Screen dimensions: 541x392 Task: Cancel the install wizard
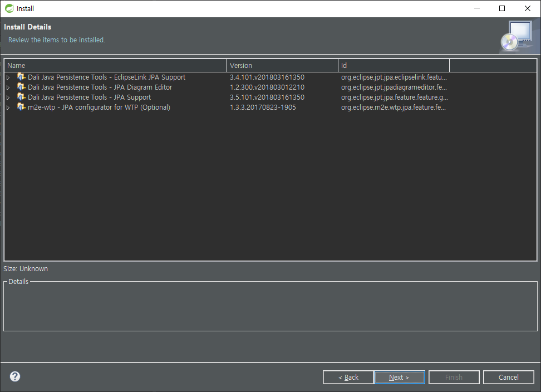[x=509, y=377]
